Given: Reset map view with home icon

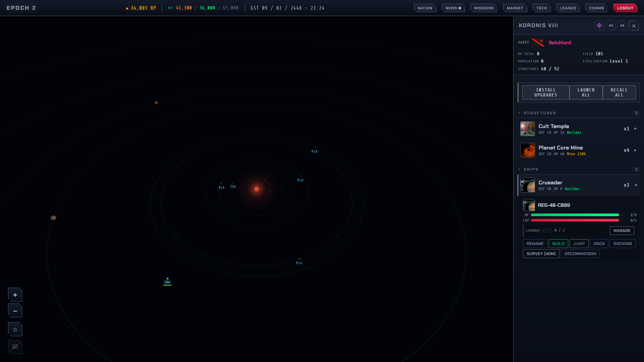Looking at the screenshot, I should tap(15, 329).
